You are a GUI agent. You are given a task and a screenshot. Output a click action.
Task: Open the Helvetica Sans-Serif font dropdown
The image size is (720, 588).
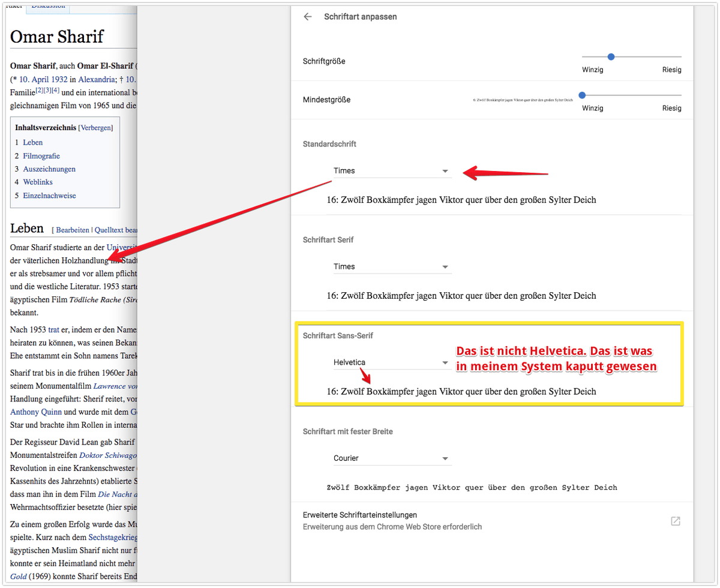[x=392, y=362]
